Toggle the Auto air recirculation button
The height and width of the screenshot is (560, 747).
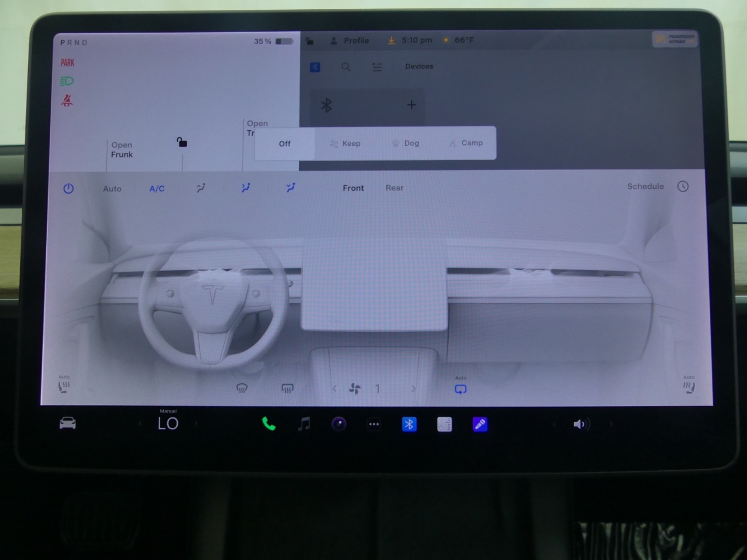pyautogui.click(x=460, y=389)
